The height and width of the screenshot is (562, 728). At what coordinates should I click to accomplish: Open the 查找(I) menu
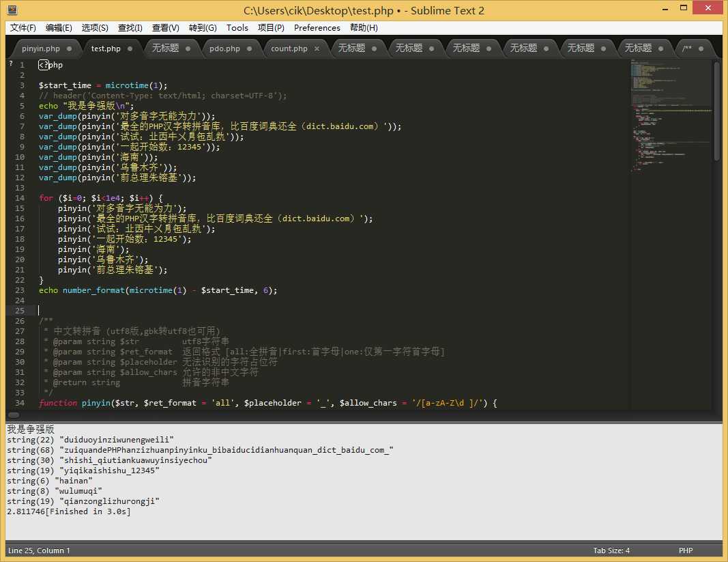(130, 28)
